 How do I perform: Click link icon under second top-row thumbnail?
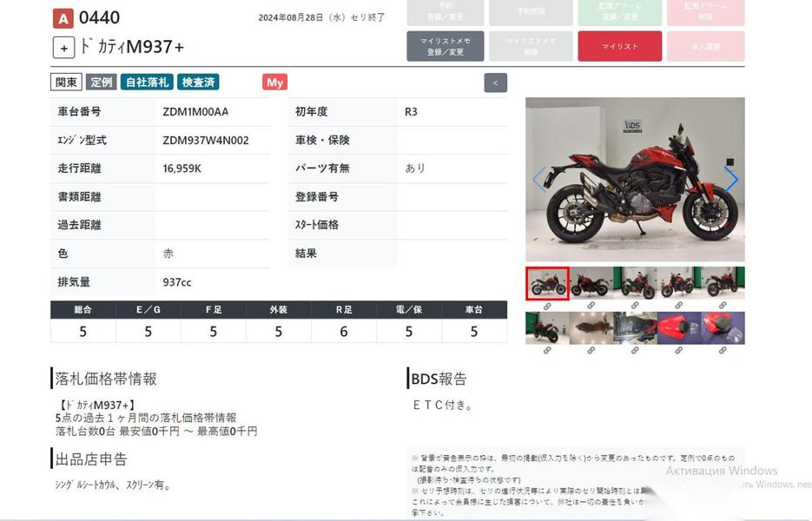click(x=591, y=306)
